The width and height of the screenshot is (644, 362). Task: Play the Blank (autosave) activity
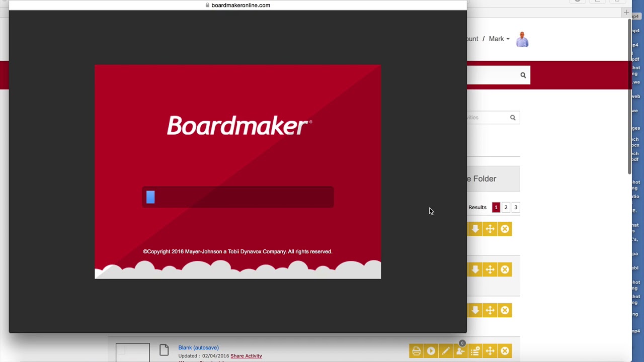click(x=431, y=351)
